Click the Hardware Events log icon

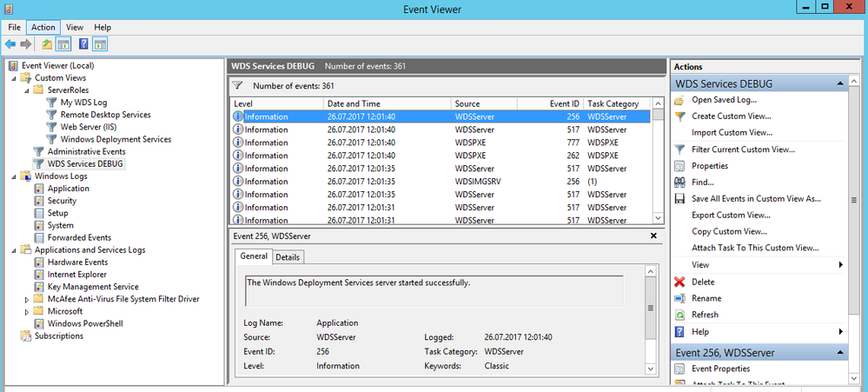pyautogui.click(x=39, y=262)
